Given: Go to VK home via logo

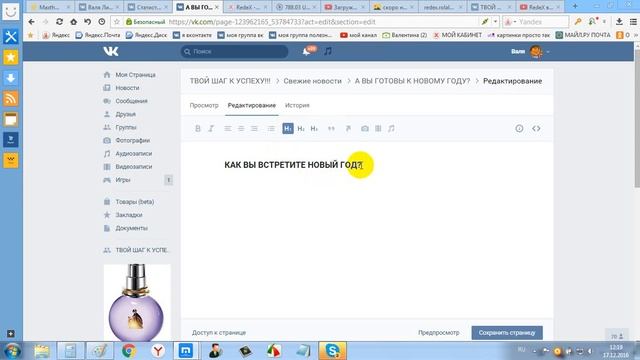Looking at the screenshot, I should point(111,51).
